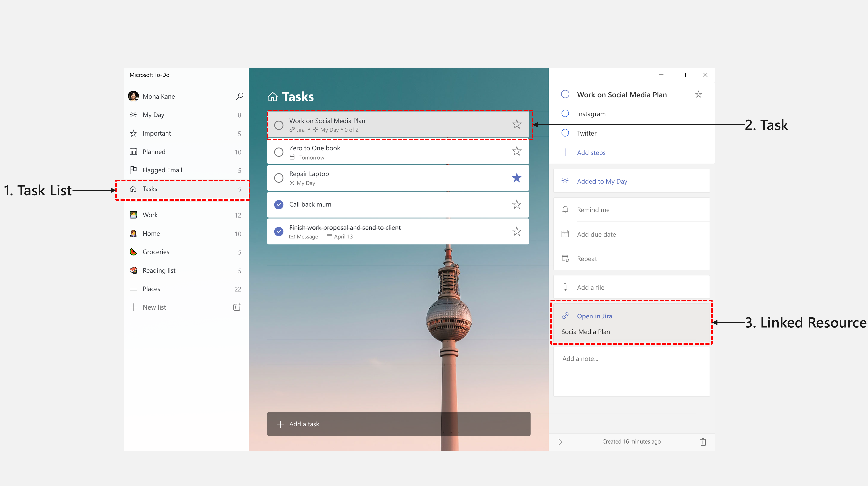Click the Add due date calendar icon

click(x=565, y=234)
